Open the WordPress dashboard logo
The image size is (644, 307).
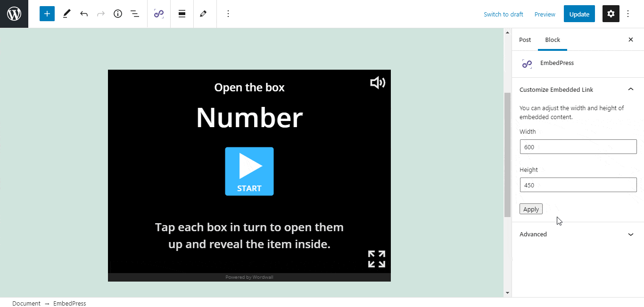14,14
